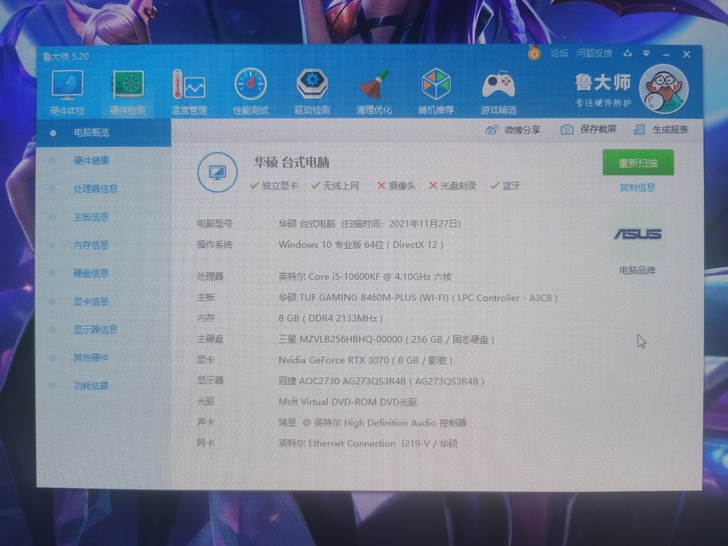This screenshot has height=546, width=728.
Task: Click the 复制信息 link
Action: click(x=637, y=188)
